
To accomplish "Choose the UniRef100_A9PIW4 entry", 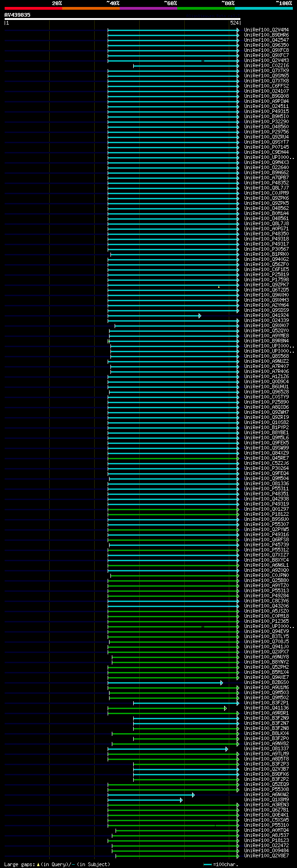I will [266, 101].
